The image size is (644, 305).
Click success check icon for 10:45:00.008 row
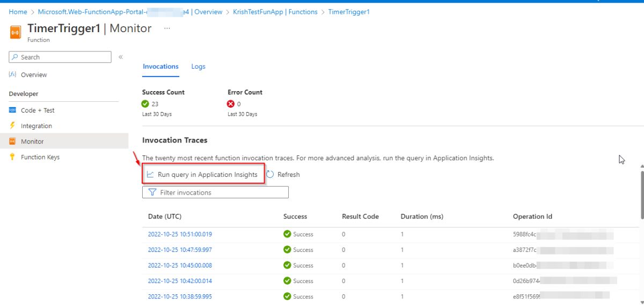pos(287,265)
